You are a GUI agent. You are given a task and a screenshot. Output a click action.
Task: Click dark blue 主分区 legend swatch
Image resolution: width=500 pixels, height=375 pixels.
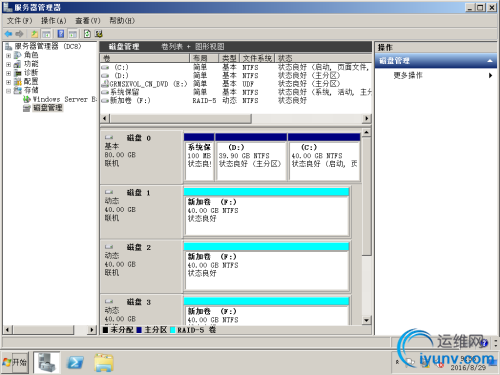(x=139, y=330)
